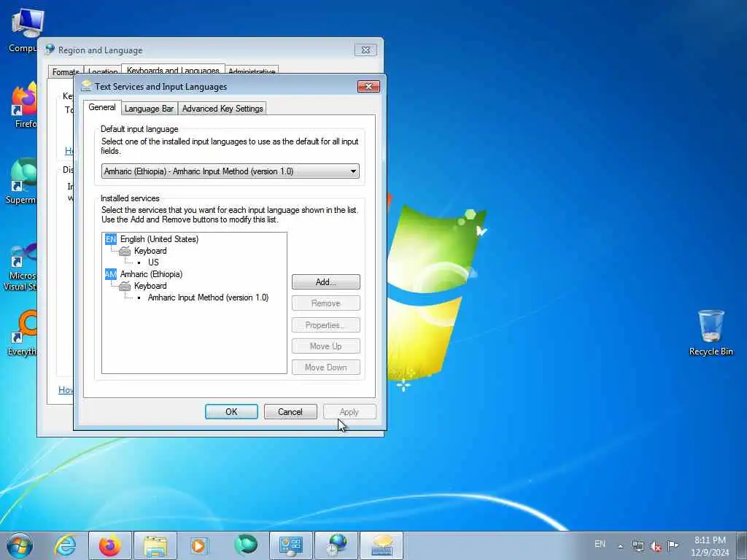Click the Add... button
This screenshot has width=747, height=560.
(326, 282)
